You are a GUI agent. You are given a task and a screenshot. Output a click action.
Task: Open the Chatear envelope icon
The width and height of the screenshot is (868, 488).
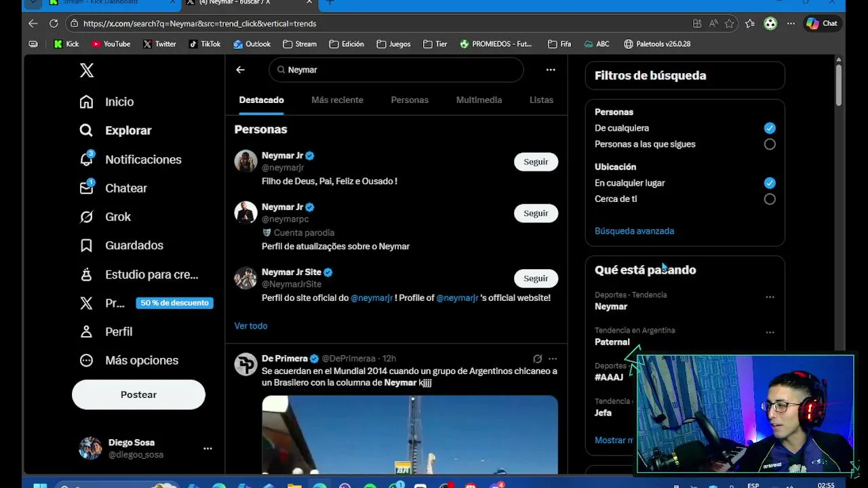[x=86, y=188]
